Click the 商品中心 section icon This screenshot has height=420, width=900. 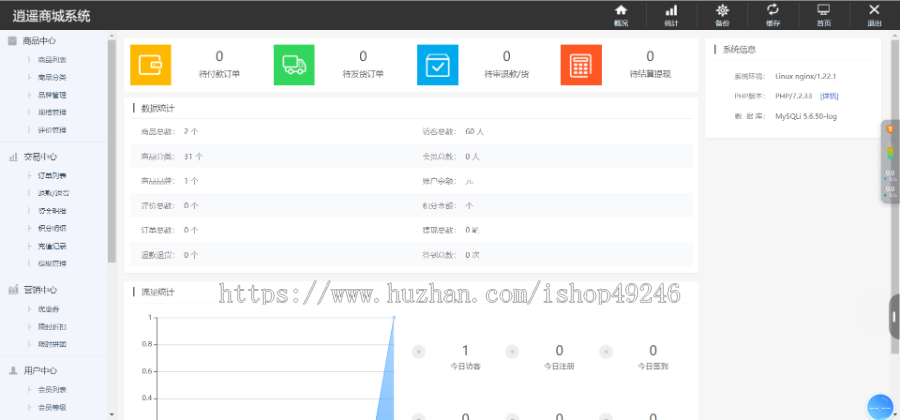point(12,41)
